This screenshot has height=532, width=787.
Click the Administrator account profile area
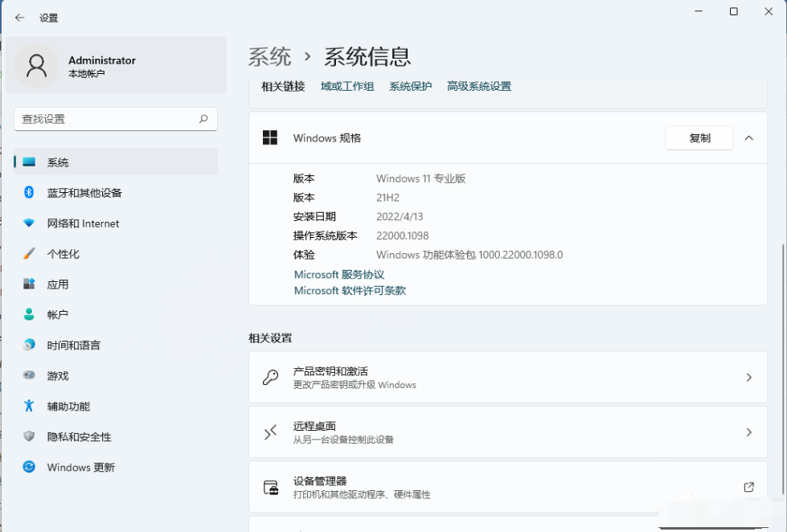(x=115, y=66)
